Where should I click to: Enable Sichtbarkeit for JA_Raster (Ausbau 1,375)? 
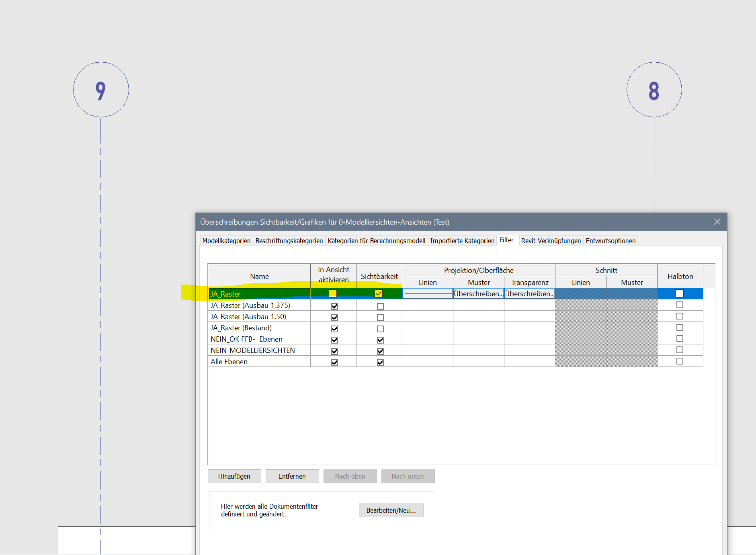(x=380, y=306)
